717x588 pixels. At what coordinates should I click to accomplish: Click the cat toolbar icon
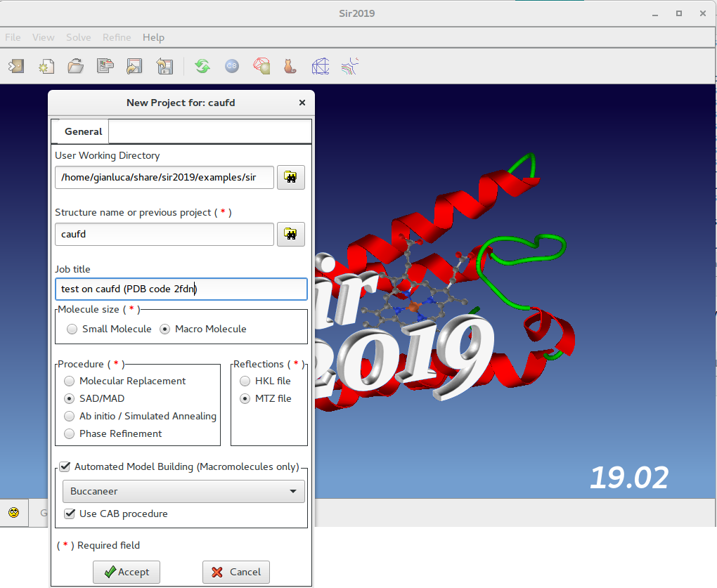(290, 66)
